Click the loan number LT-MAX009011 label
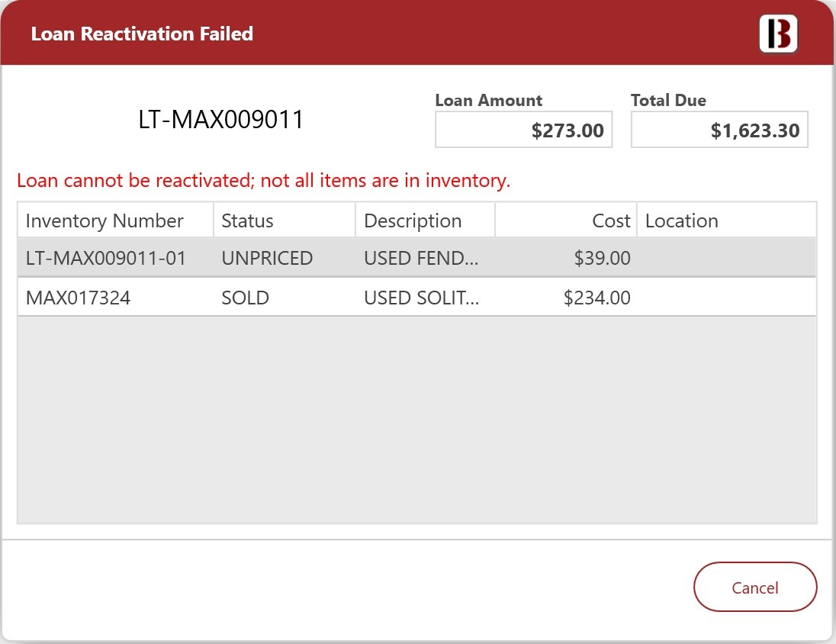This screenshot has width=836, height=644. click(x=220, y=119)
